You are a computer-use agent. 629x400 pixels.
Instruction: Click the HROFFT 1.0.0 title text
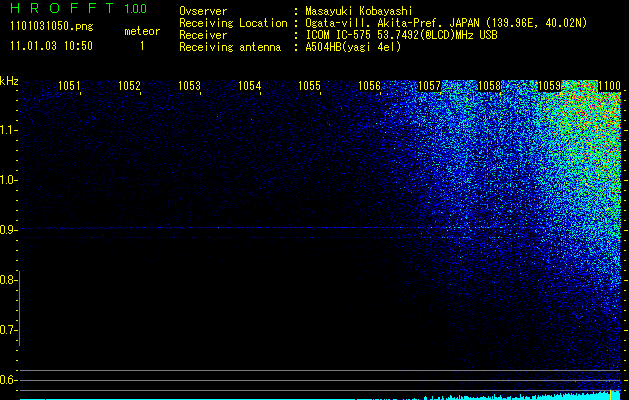78,8
